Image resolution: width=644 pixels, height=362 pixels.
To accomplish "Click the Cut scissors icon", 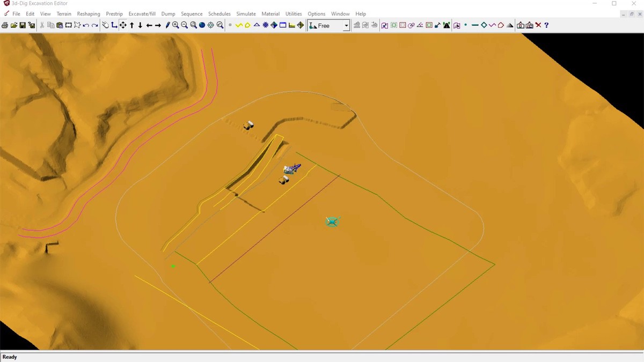I will tap(42, 25).
